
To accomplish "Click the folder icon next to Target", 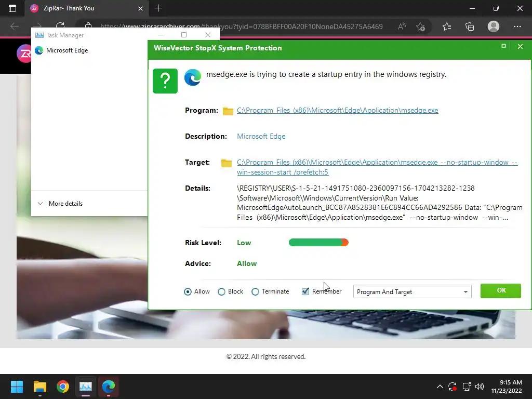I will (x=227, y=163).
